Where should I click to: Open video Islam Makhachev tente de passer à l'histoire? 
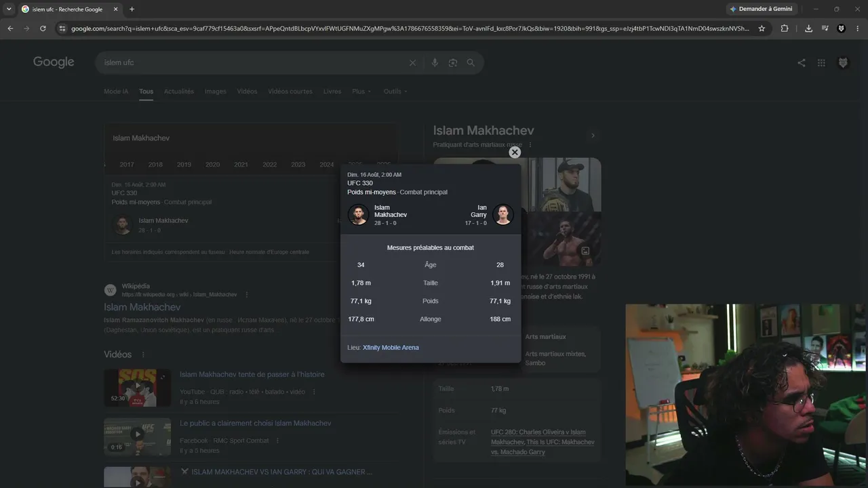click(x=252, y=374)
